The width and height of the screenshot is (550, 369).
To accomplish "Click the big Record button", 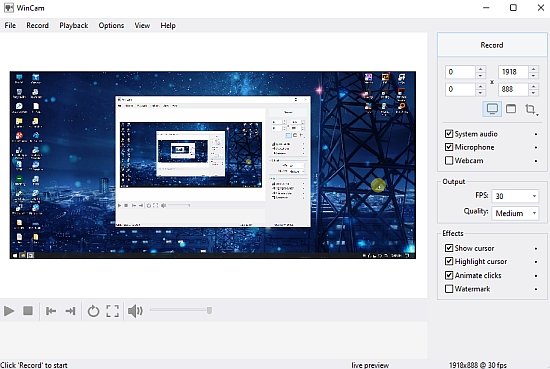I will [x=492, y=45].
